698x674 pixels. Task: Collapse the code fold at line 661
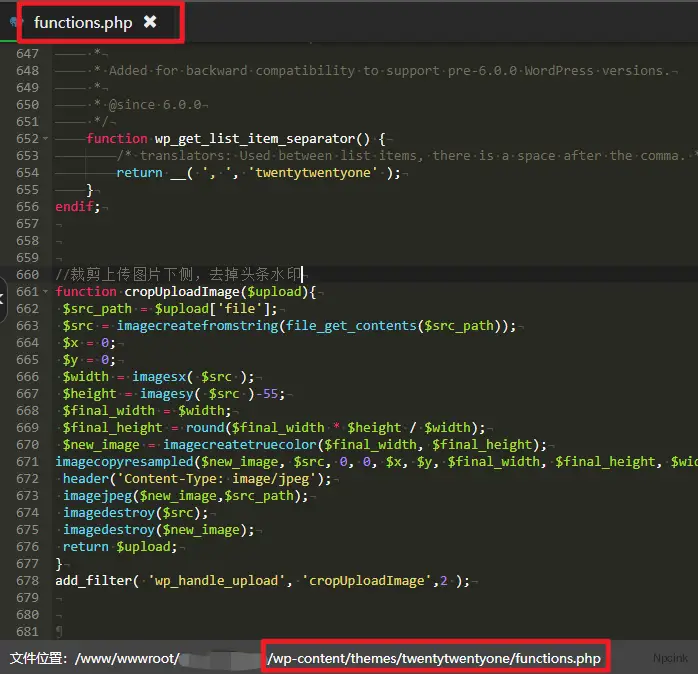click(45, 292)
